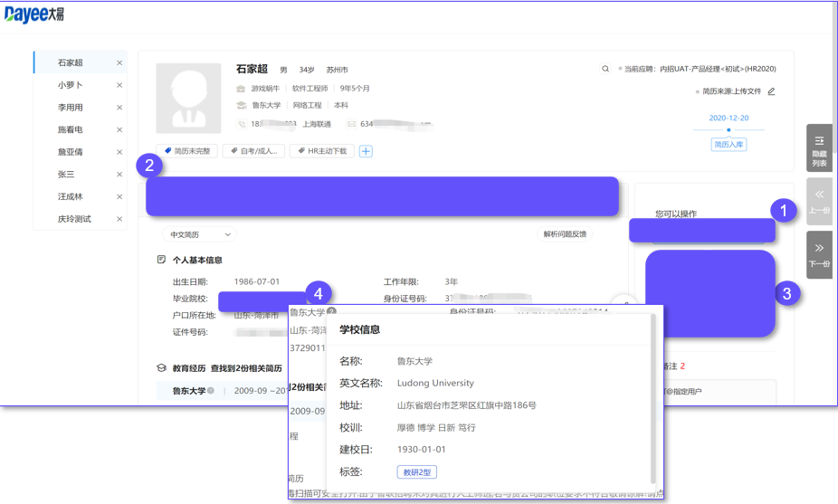Viewport: 838px width, 504px height.
Task: Close the 庆玲测试 candidate tab
Action: pos(119,219)
